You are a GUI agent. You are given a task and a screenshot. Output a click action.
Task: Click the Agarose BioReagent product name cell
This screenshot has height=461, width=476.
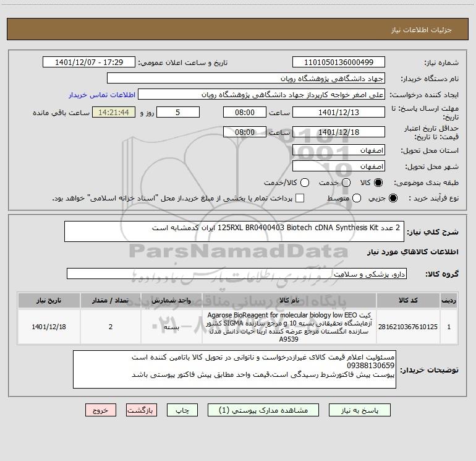pyautogui.click(x=289, y=327)
